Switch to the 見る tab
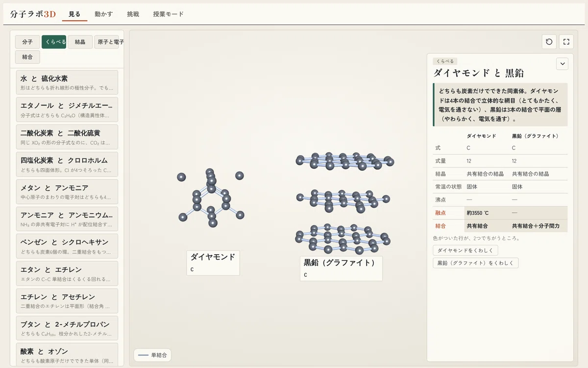Image resolution: width=588 pixels, height=368 pixels. [74, 14]
